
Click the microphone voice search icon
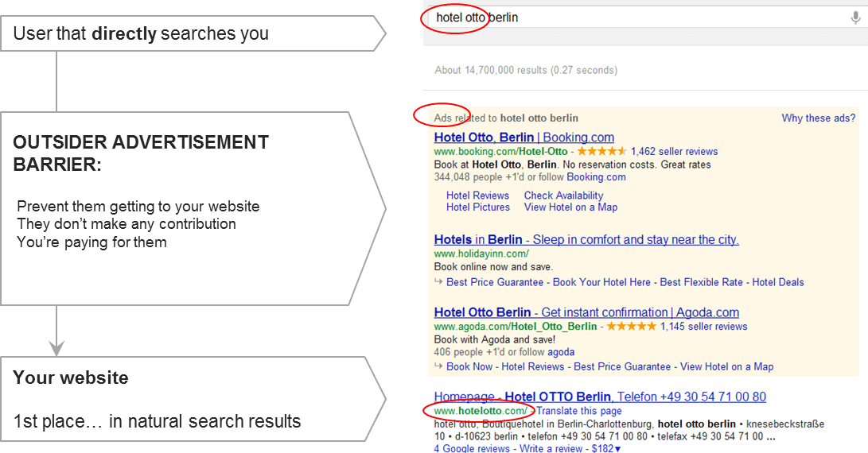855,18
